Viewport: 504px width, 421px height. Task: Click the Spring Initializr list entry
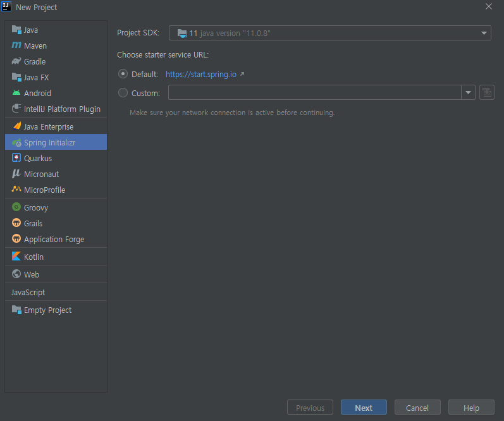tap(56, 142)
